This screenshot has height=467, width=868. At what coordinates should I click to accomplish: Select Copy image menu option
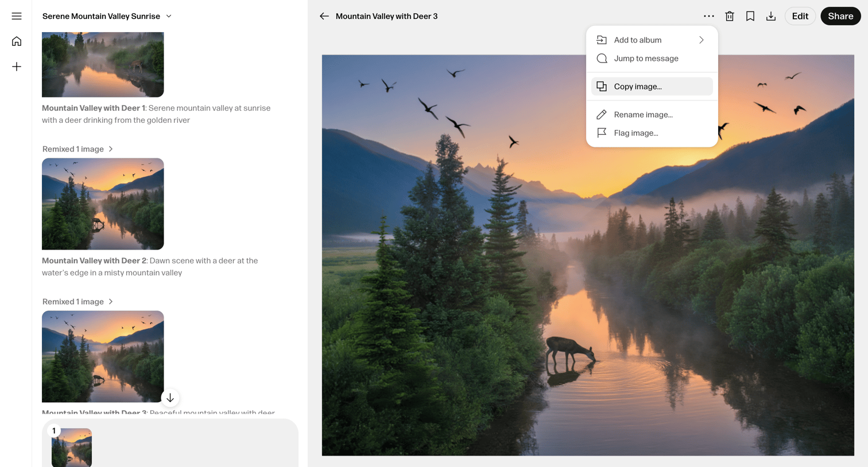point(652,87)
